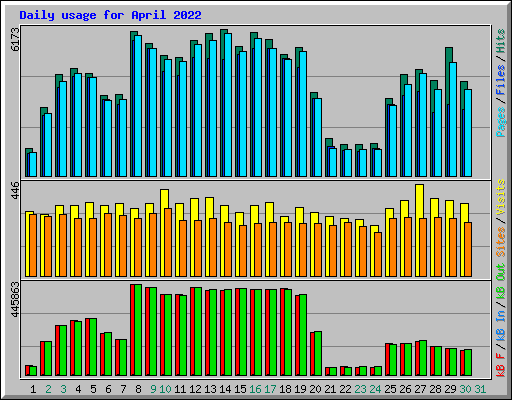Click the cyan pages bar for day 14
Screen dimensions: 512x400
[x=228, y=105]
